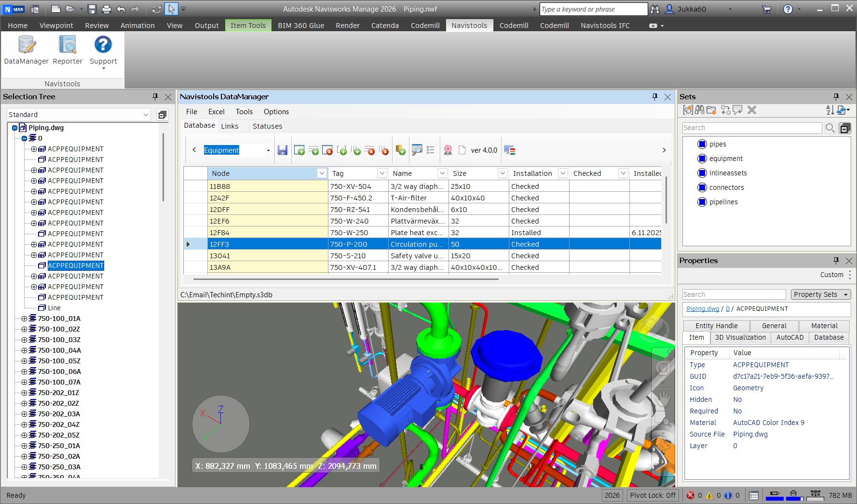
Task: Click the database add icon in DataManager toolbar
Action: 400,150
